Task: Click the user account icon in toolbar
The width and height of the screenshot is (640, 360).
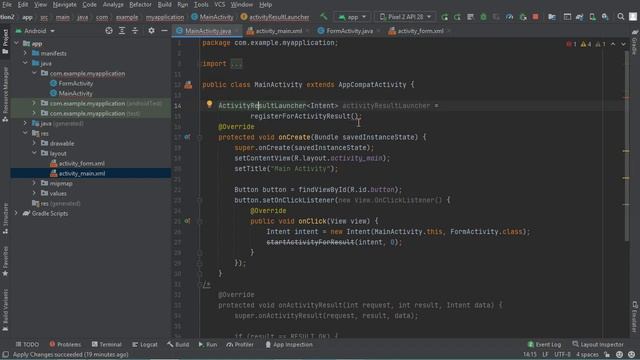Action: click(633, 17)
